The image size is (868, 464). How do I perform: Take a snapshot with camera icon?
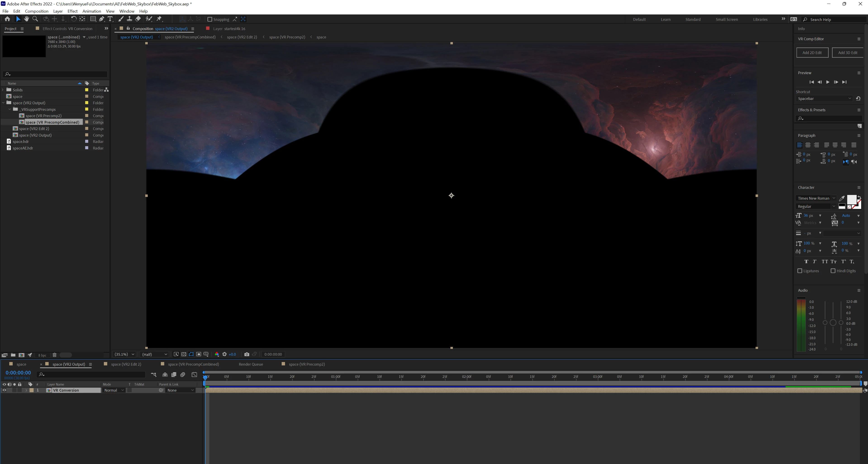[247, 354]
